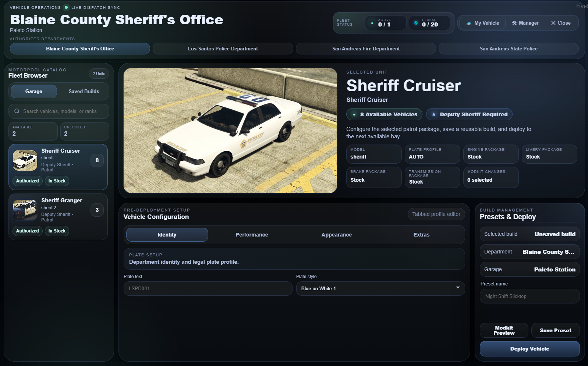Click Authorized badge on Sheriff Granger card
The image size is (588, 366).
click(x=28, y=231)
